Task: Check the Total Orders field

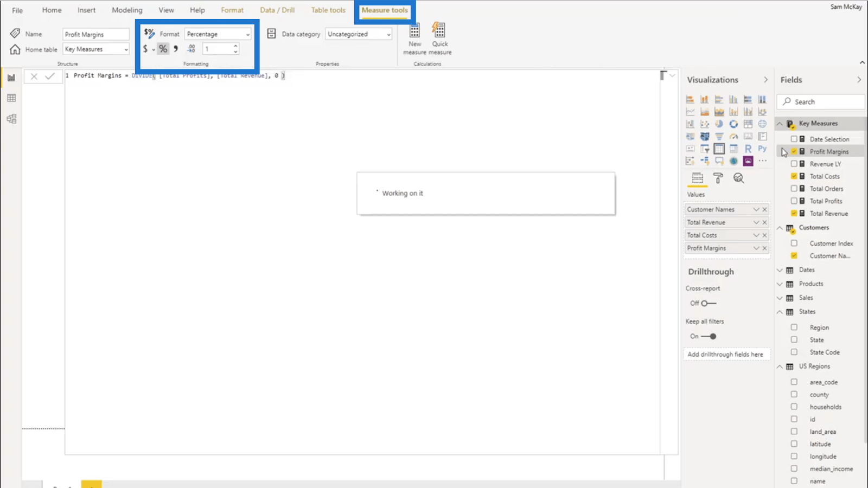Action: click(794, 189)
